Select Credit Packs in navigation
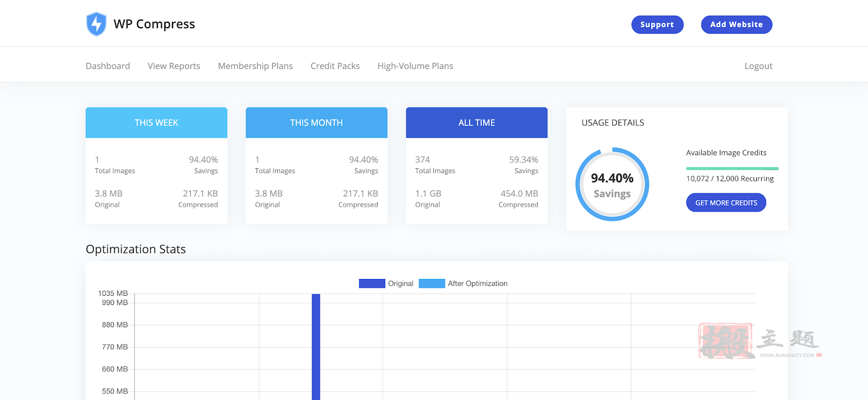 pyautogui.click(x=335, y=66)
